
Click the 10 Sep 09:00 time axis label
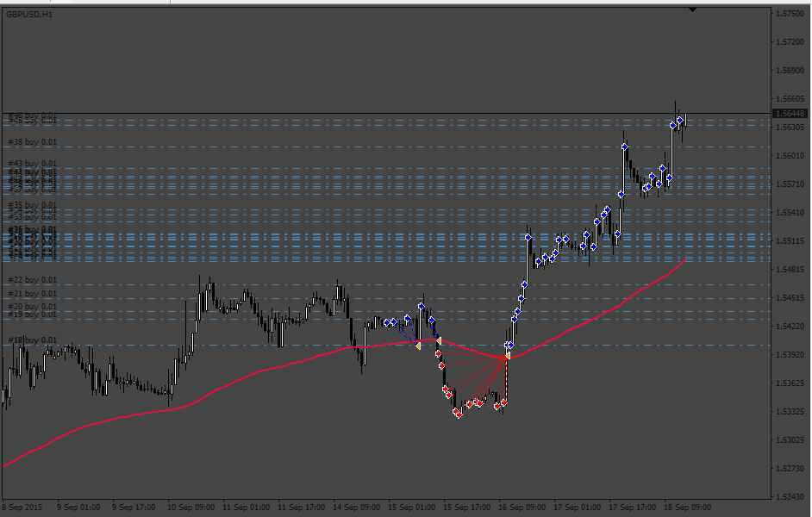pos(191,508)
